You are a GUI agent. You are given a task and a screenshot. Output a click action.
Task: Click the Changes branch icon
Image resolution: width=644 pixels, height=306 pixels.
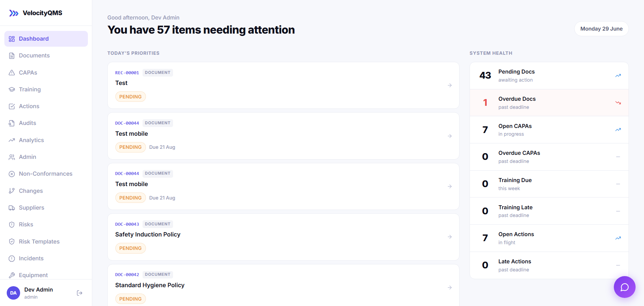pyautogui.click(x=12, y=191)
